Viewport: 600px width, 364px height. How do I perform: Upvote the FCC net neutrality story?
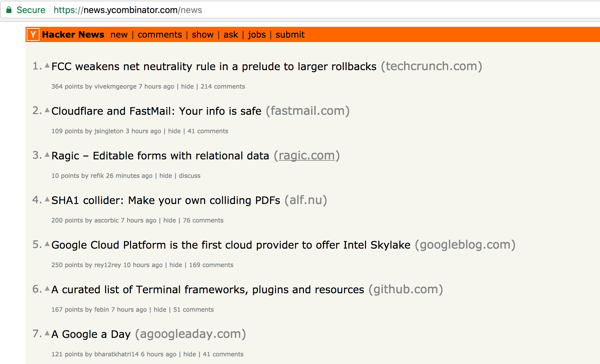pos(47,66)
